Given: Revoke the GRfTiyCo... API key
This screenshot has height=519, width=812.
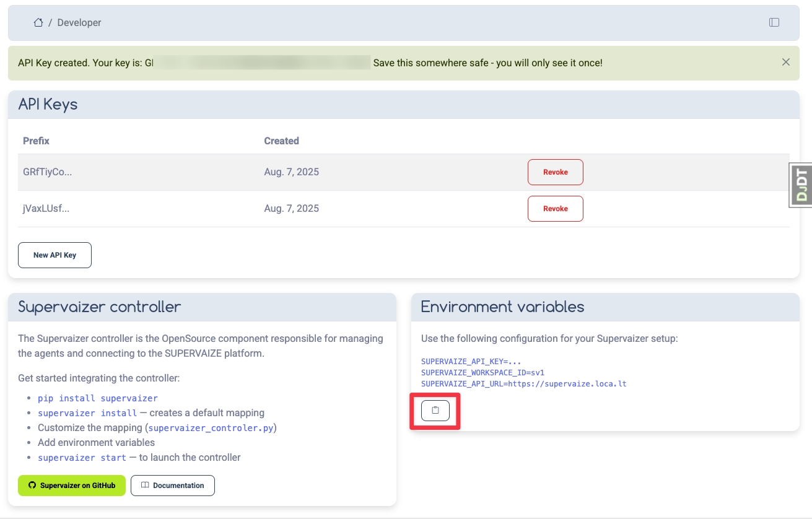Looking at the screenshot, I should pyautogui.click(x=556, y=172).
